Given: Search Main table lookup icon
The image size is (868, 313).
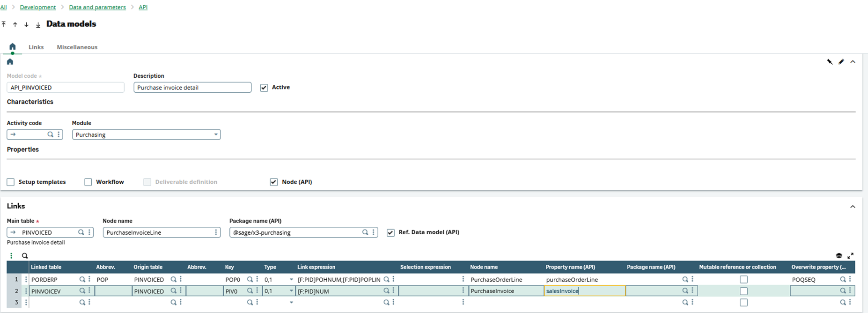Looking at the screenshot, I should click(81, 232).
